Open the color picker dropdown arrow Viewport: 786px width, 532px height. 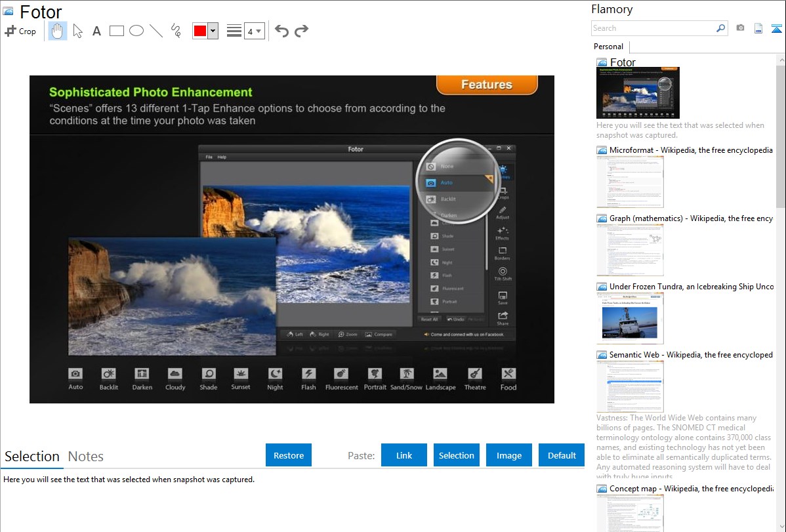coord(213,31)
